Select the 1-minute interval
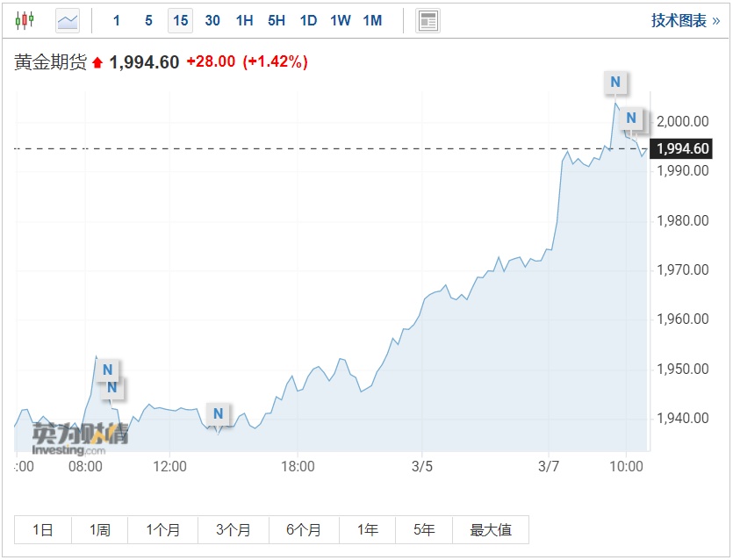This screenshot has height=560, width=733. pyautogui.click(x=117, y=20)
